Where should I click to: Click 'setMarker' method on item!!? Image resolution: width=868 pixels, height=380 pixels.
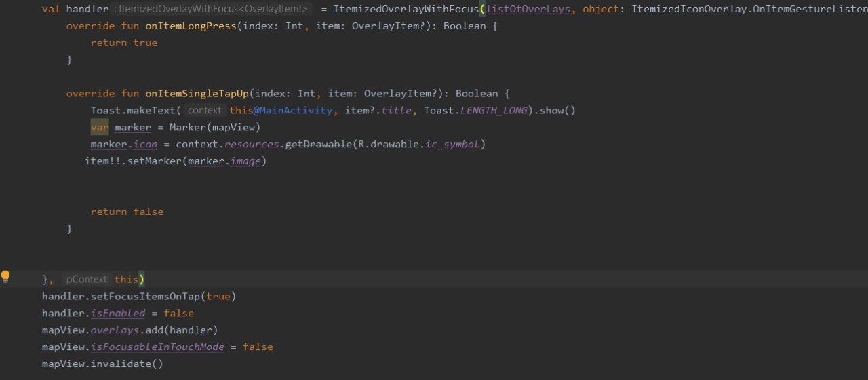coord(155,161)
